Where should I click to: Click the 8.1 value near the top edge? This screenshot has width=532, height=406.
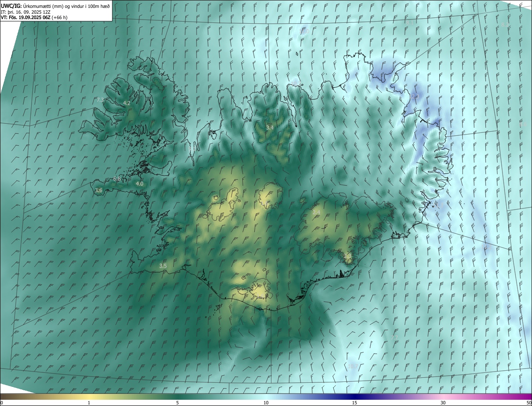410,22
